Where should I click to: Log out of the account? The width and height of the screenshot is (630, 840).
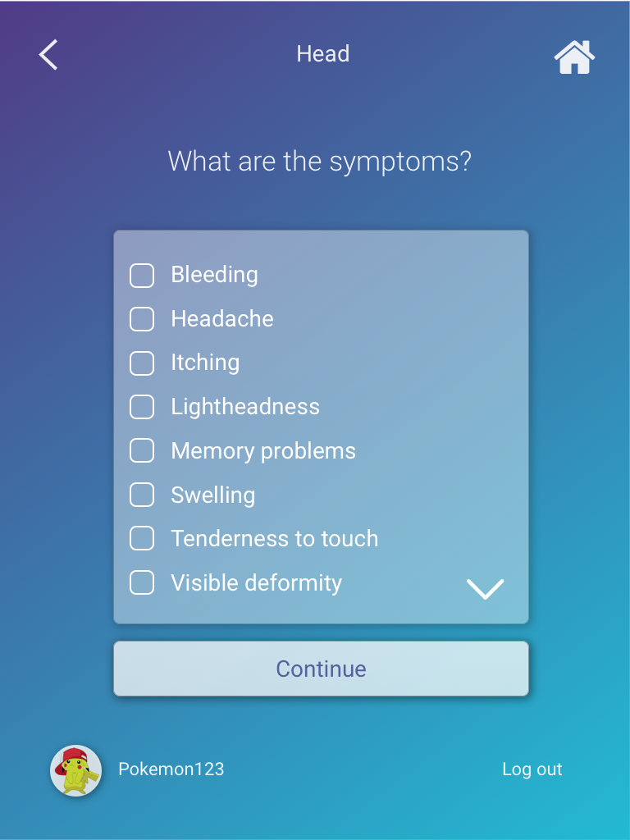tap(532, 769)
